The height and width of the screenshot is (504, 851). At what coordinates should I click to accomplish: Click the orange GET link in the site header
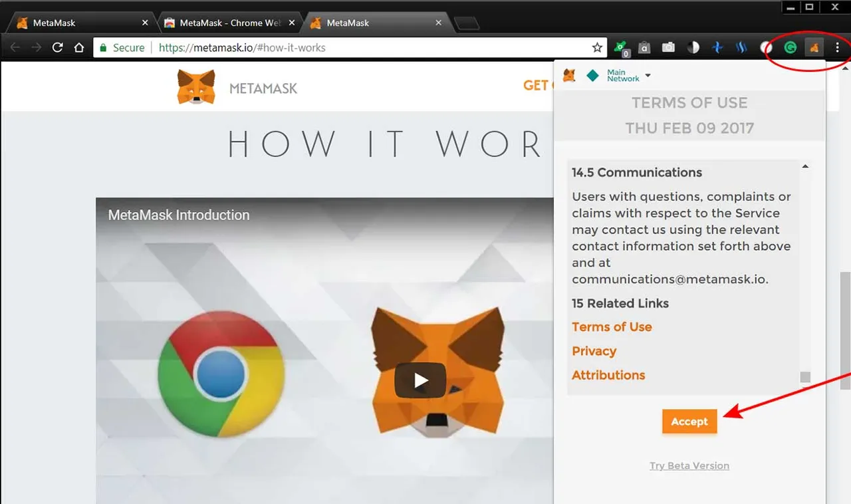tap(538, 85)
